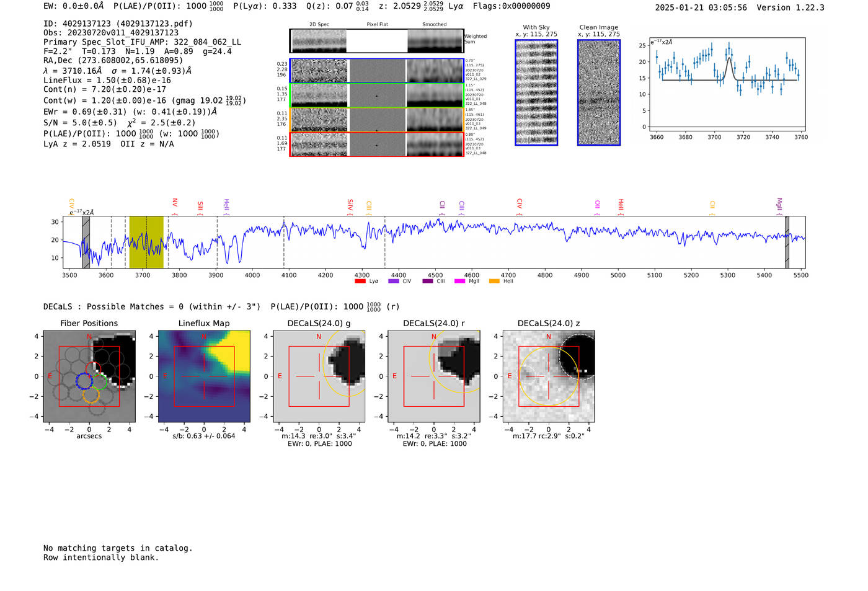This screenshot has height=591, width=868.
Task: Open the Lineflux Map panel
Action: 204,376
